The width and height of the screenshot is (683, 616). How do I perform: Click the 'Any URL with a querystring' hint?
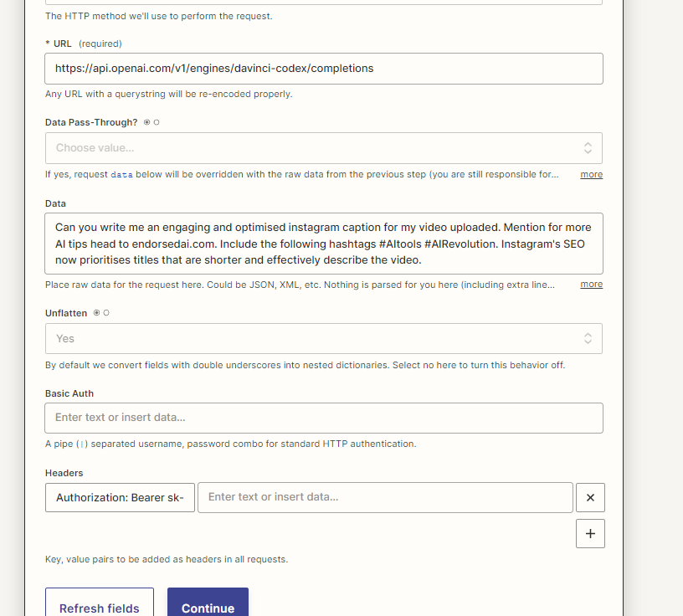pos(168,94)
